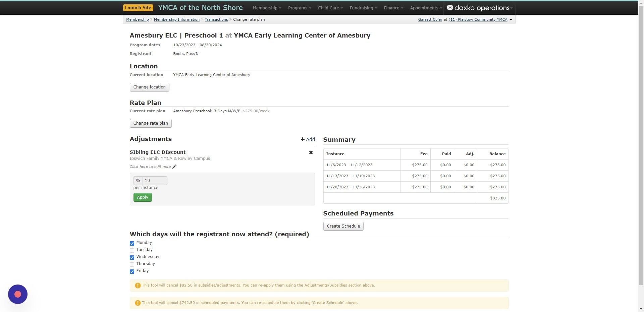644x312 pixels.
Task: Enable the Tuesday attendance checkbox
Action: (x=132, y=250)
